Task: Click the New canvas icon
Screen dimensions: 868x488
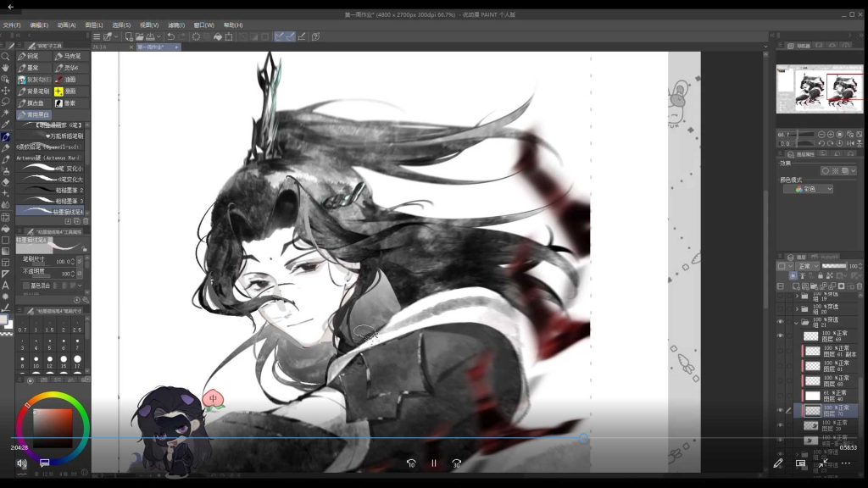Action: [129, 36]
